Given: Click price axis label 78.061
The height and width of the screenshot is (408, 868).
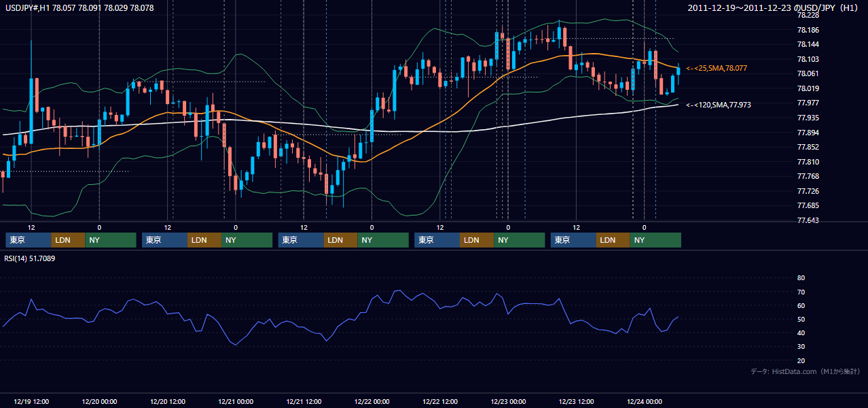Looking at the screenshot, I should [808, 73].
